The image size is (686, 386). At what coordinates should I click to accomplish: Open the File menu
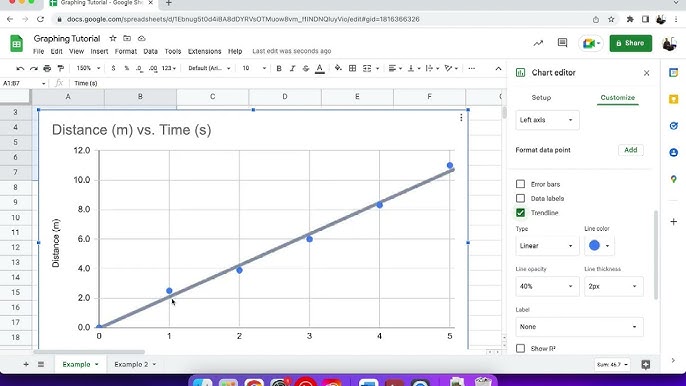tap(38, 51)
